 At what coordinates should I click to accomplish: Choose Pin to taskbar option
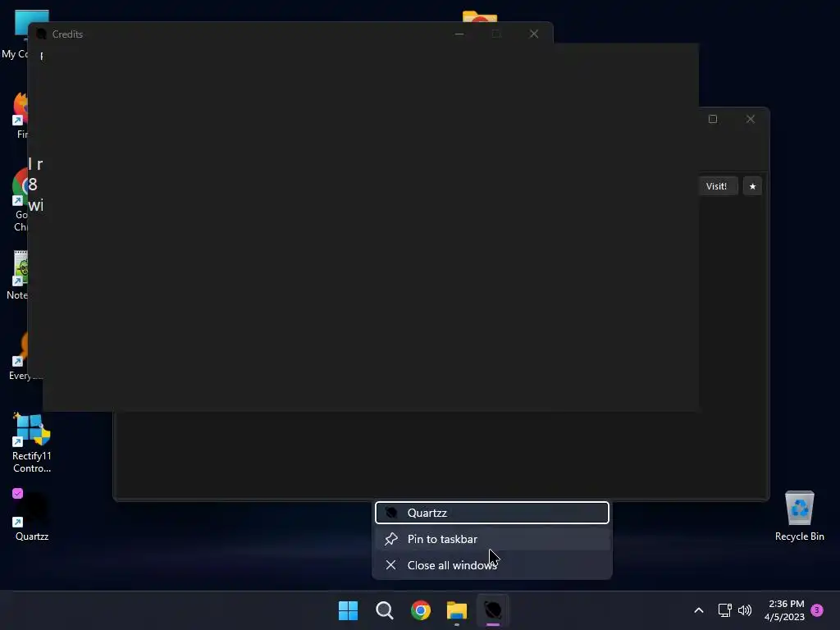pyautogui.click(x=492, y=539)
